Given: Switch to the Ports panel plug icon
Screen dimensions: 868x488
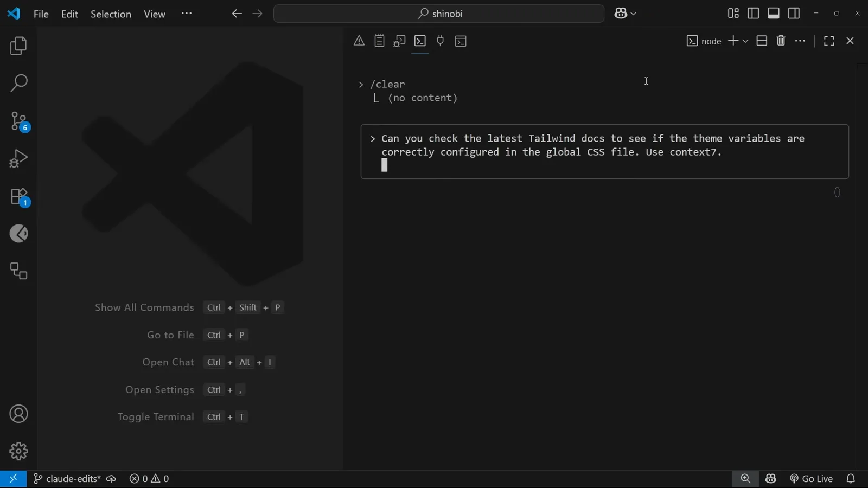Looking at the screenshot, I should click(x=441, y=41).
